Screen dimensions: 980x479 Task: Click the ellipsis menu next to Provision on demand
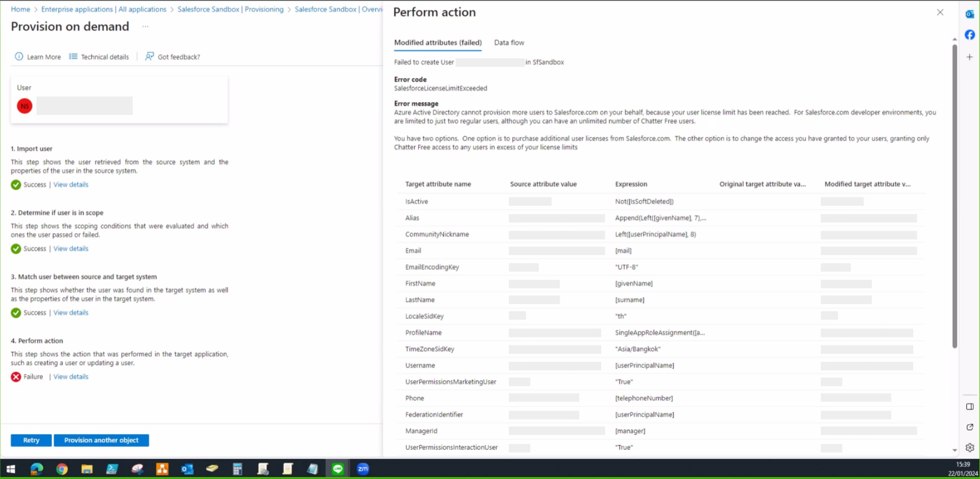click(145, 26)
